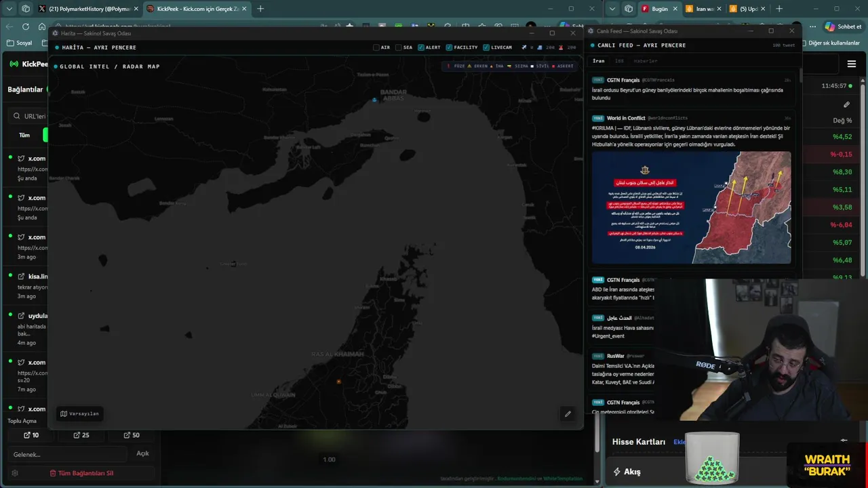Click the Hisse Kartları heading

(639, 442)
